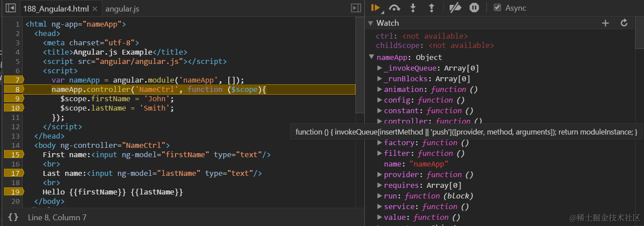Screen dimensions: 644x226
Task: Close the 188_Angular4.html tab
Action: pos(96,9)
